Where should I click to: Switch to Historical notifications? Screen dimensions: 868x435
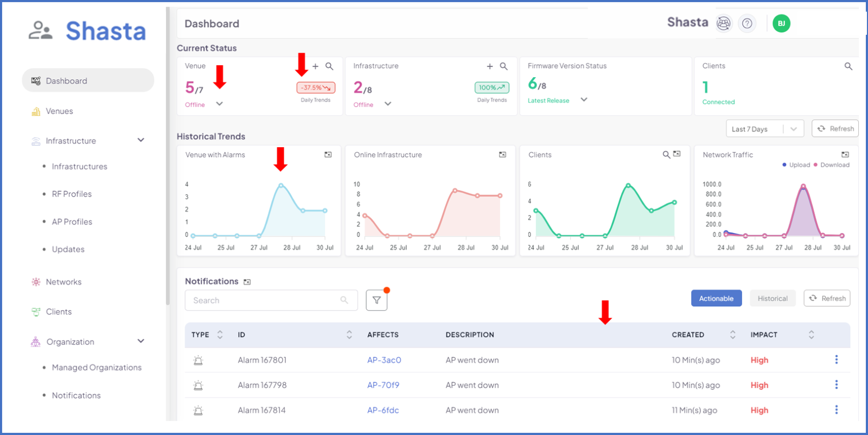(x=773, y=298)
